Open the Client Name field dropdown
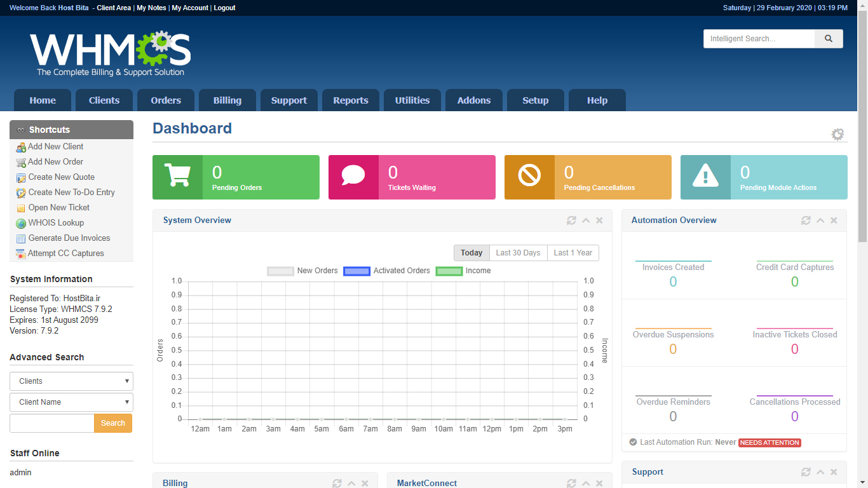The image size is (868, 488). click(71, 402)
